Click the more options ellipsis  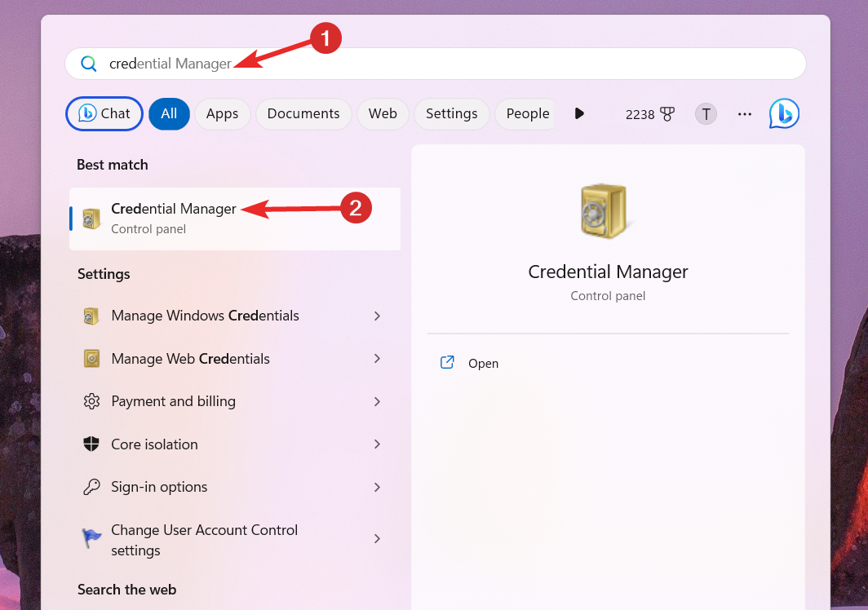click(744, 114)
